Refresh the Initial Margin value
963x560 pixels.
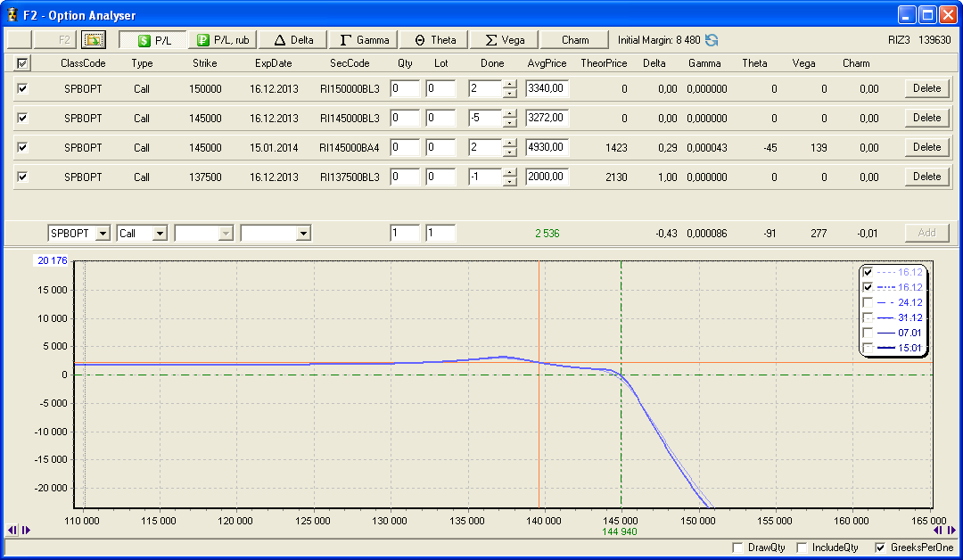click(x=712, y=40)
